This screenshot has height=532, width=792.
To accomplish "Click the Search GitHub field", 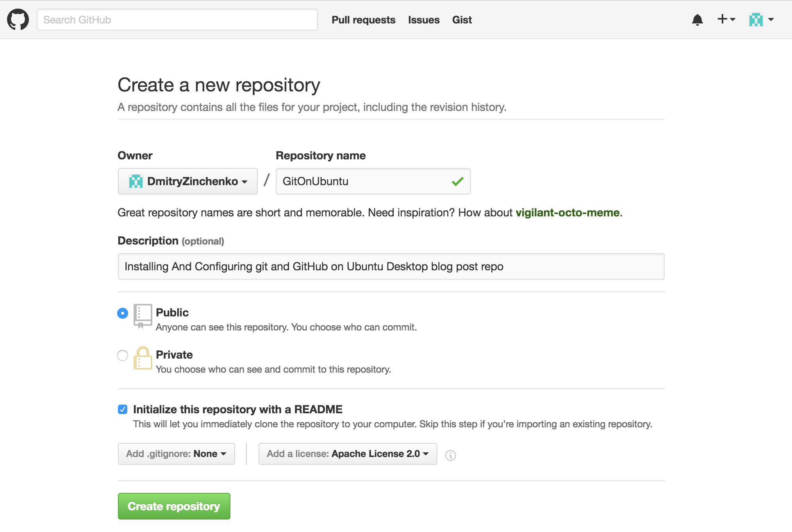I will 177,20.
